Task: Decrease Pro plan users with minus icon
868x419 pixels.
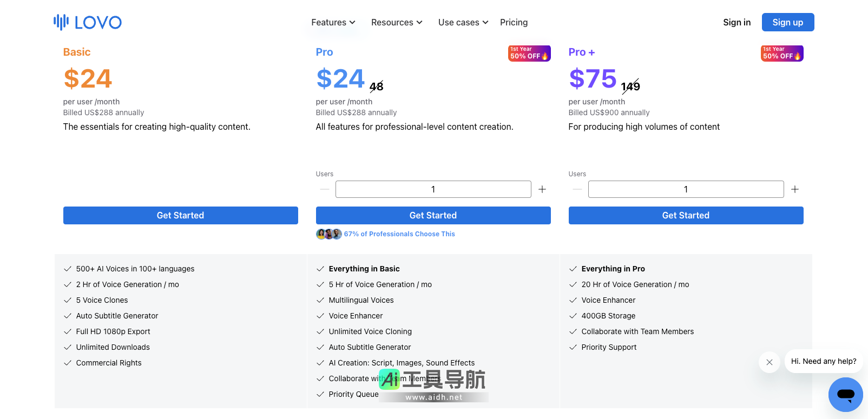Action: (x=325, y=189)
